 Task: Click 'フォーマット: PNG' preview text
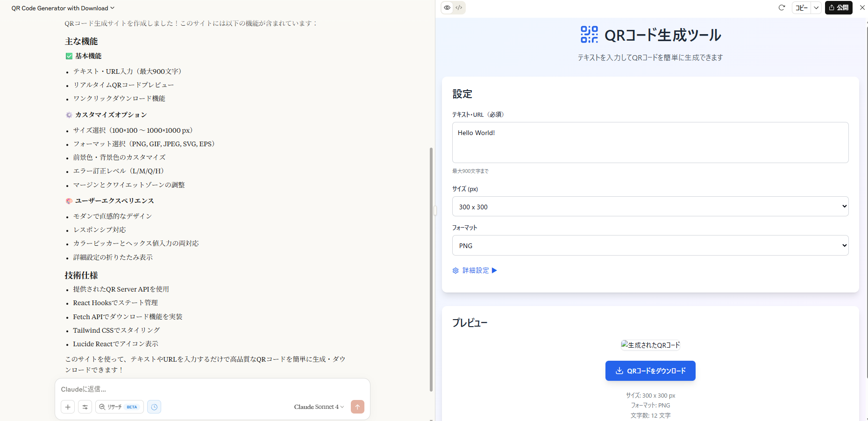click(650, 406)
